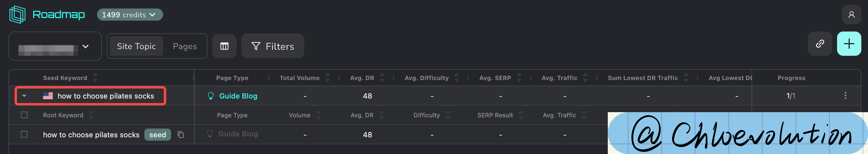Expand the 1499 credits dropdown
This screenshot has height=154, width=868.
pyautogui.click(x=130, y=15)
